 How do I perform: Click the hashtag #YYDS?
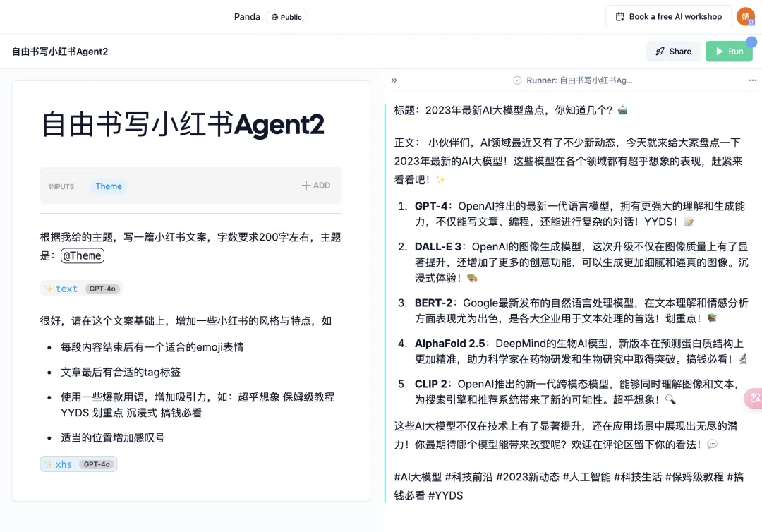[446, 495]
